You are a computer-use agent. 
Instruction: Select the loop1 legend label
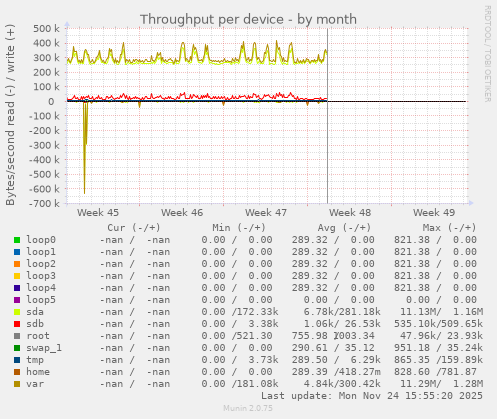click(41, 252)
